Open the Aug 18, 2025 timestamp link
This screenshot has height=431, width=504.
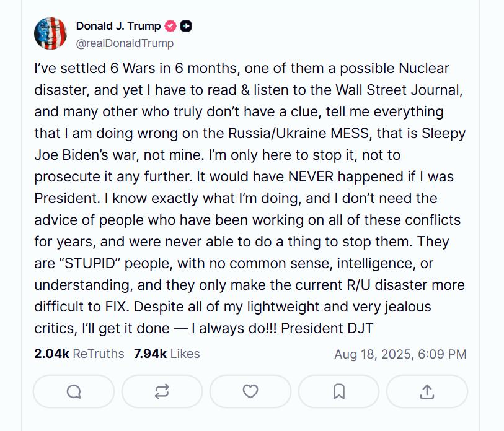[x=400, y=354]
